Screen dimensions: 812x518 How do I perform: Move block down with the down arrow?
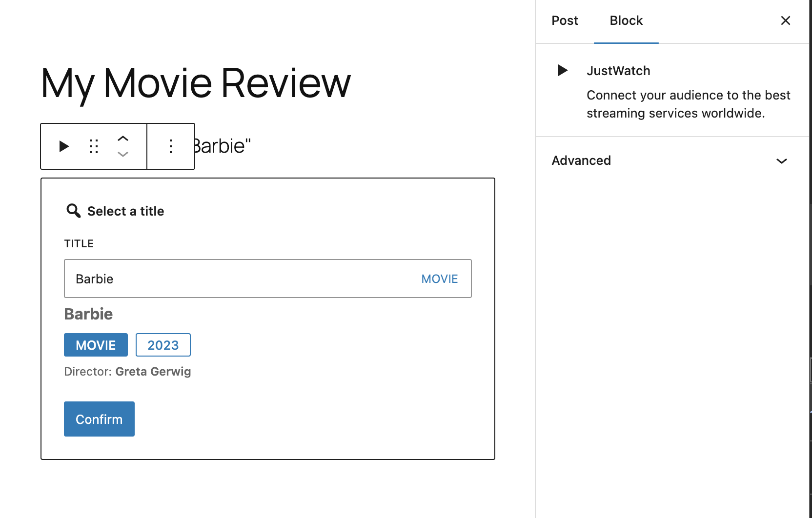click(123, 154)
